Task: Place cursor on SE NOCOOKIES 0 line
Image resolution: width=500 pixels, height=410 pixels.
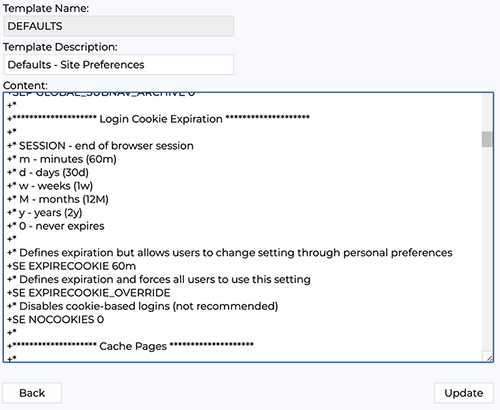Action: [x=56, y=319]
